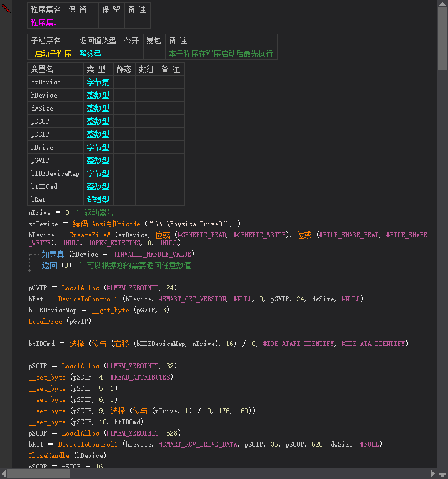
Task: Click the red marker icon in the left gutter
Action: 6,9
